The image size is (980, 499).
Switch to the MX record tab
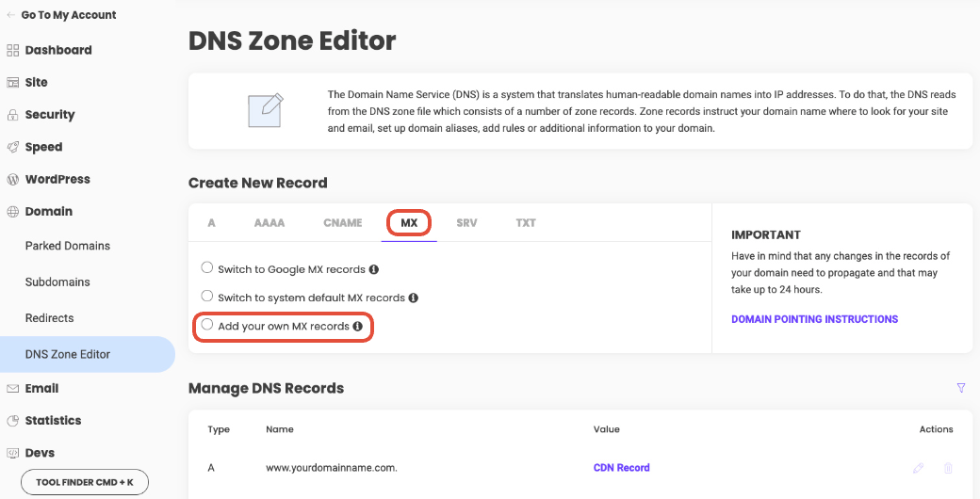(409, 223)
